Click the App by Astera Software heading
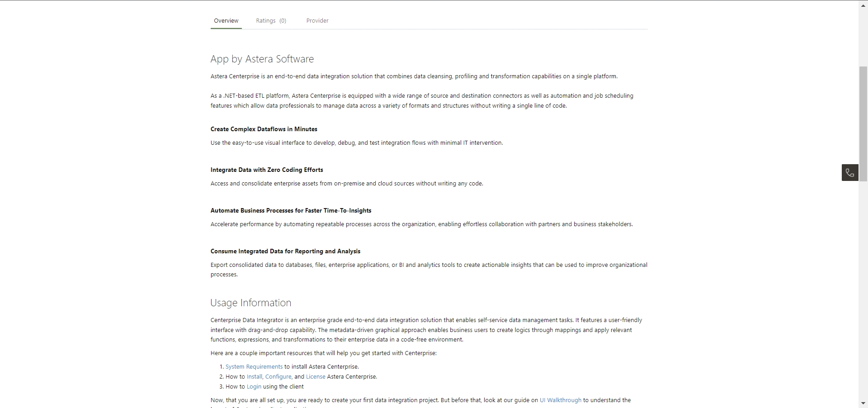868x408 pixels. (262, 59)
